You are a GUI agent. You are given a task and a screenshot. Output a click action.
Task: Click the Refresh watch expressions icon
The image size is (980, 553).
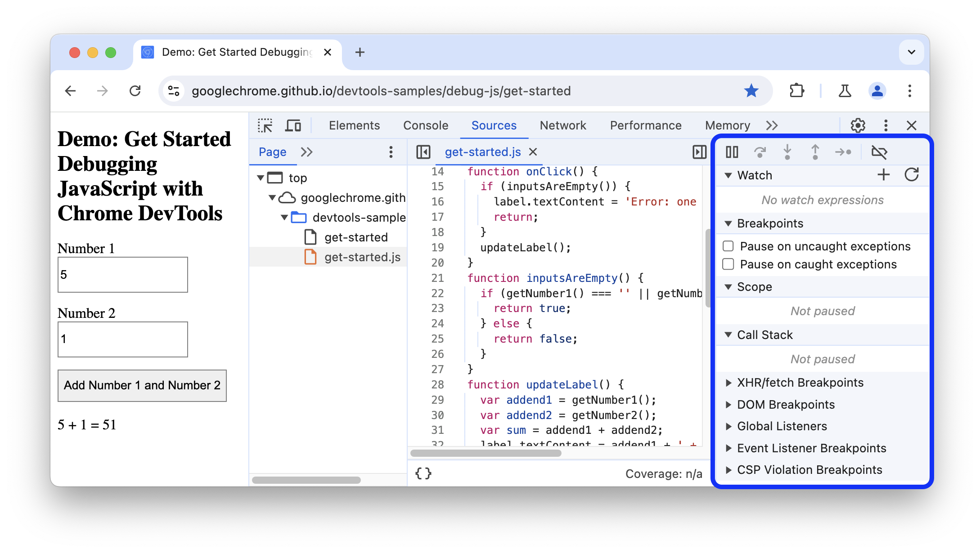(x=910, y=175)
